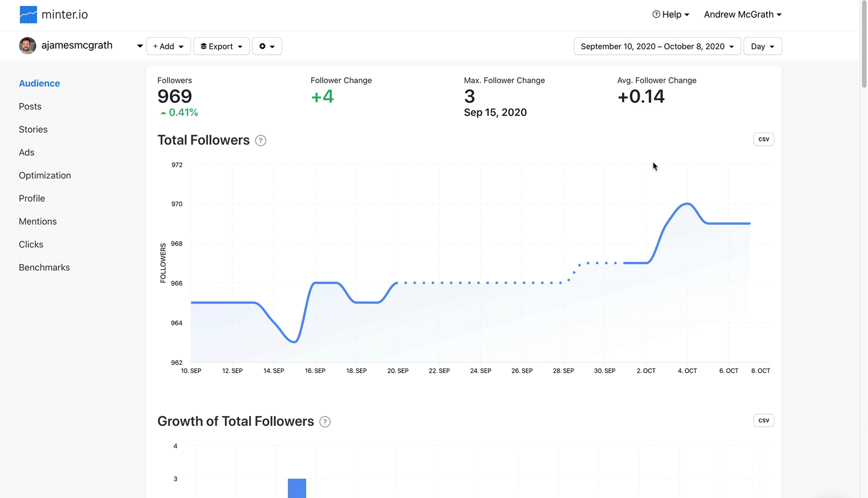Open the date range picker

(657, 46)
